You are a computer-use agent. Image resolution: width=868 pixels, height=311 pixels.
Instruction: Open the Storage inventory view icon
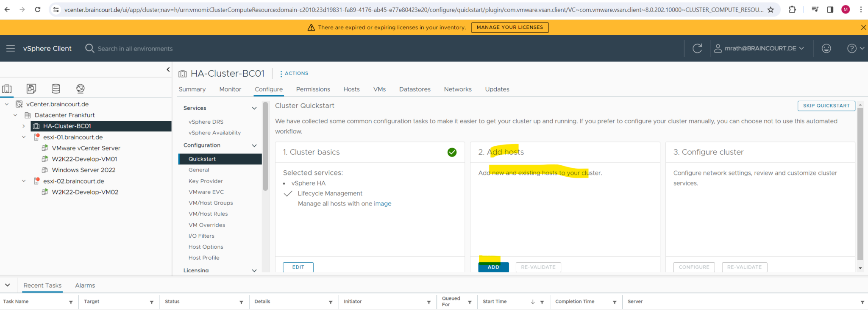56,89
